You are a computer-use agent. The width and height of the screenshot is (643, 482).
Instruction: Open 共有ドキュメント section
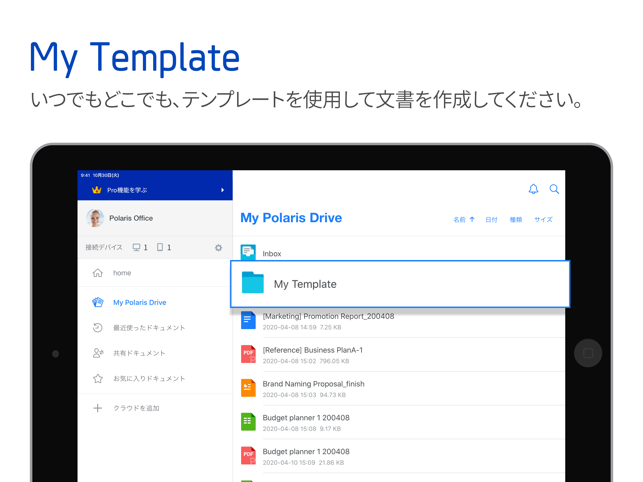pos(139,353)
